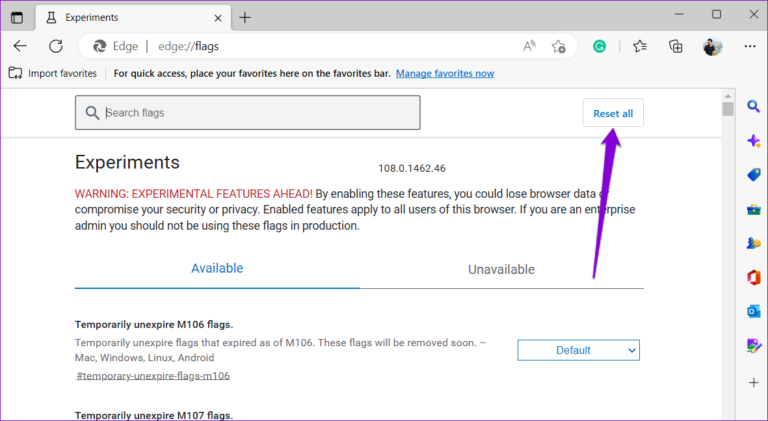
Task: Click the Refresh page icon
Action: [56, 46]
